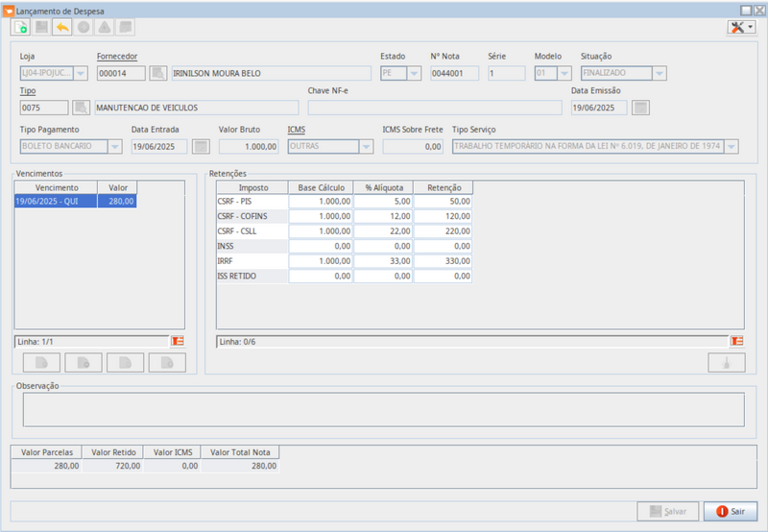Click the Observação text area
Image resolution: width=768 pixels, height=532 pixels.
[383, 409]
